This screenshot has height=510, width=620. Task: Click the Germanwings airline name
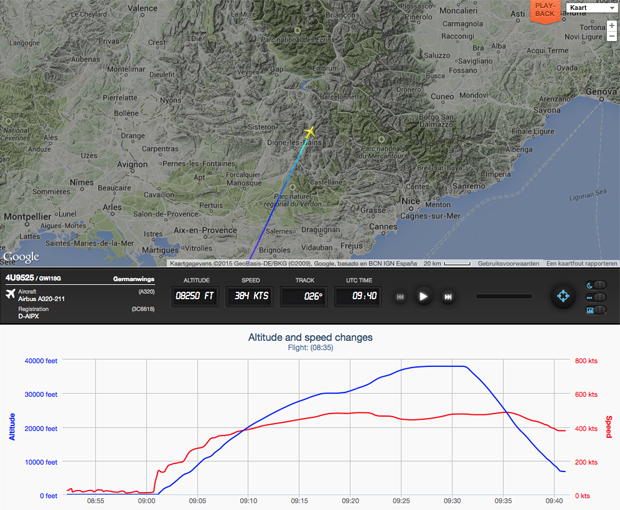click(134, 279)
